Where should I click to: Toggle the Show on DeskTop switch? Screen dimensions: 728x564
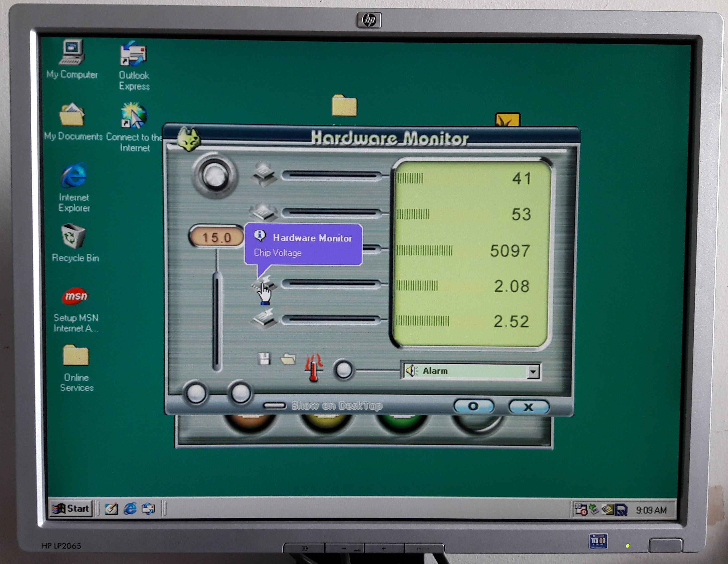click(x=274, y=406)
